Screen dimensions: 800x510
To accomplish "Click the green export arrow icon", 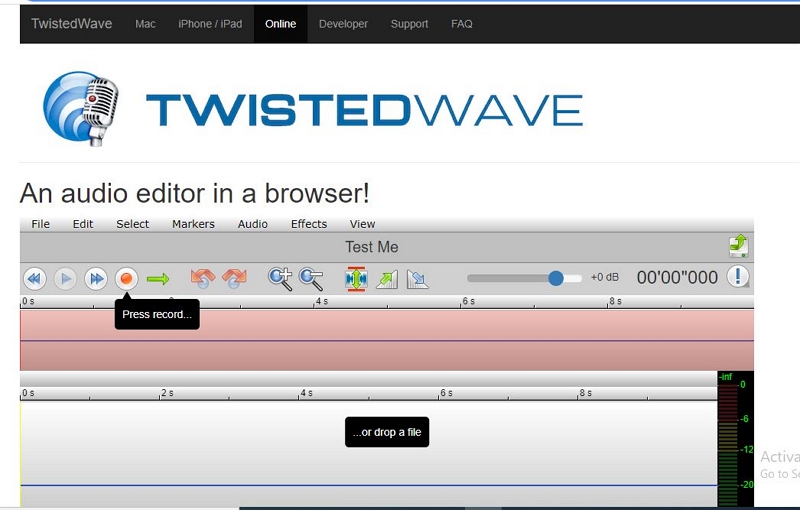I will [738, 246].
